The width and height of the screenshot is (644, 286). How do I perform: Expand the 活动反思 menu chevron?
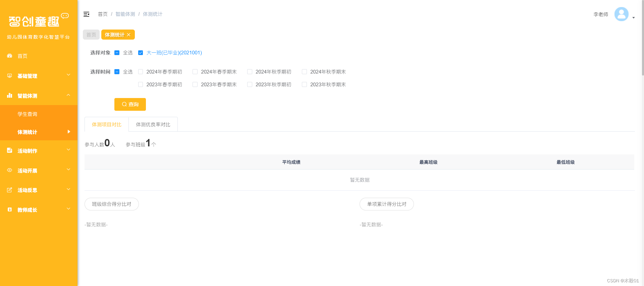(68, 189)
